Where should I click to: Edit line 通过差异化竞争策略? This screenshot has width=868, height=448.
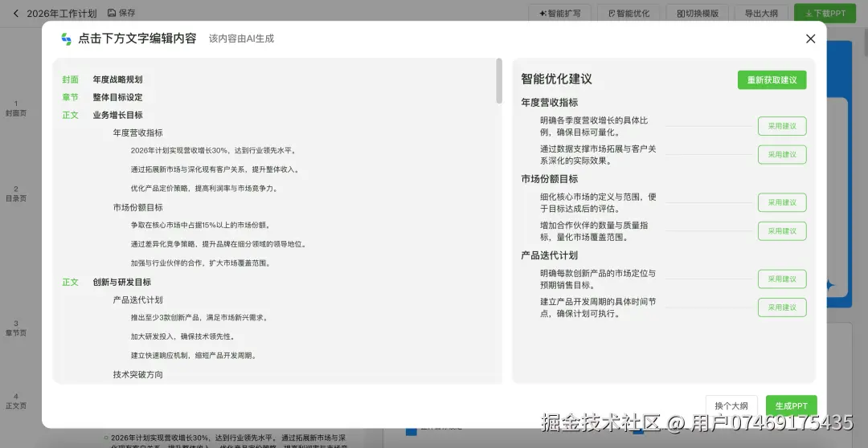pyautogui.click(x=219, y=244)
